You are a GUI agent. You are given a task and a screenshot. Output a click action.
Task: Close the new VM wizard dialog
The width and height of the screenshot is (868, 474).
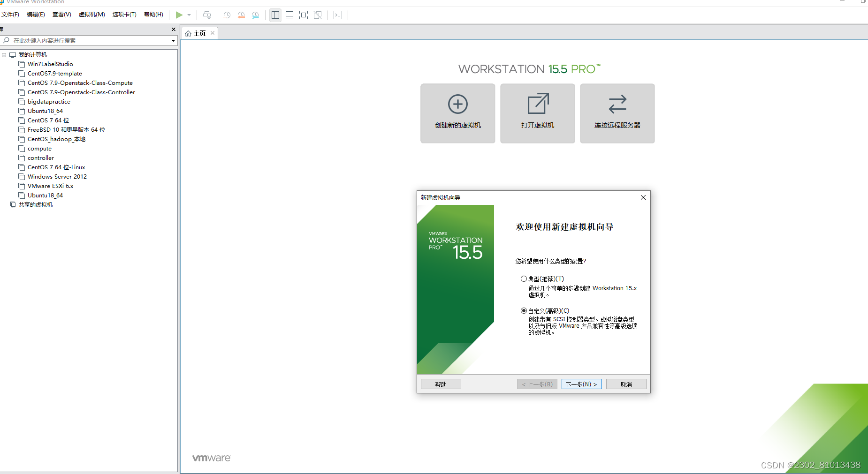pos(643,197)
